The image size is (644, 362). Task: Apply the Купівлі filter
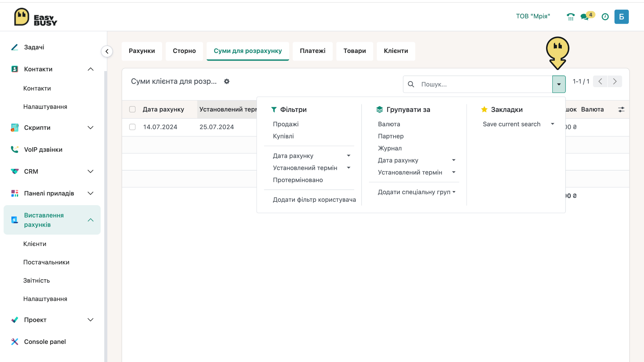(283, 136)
